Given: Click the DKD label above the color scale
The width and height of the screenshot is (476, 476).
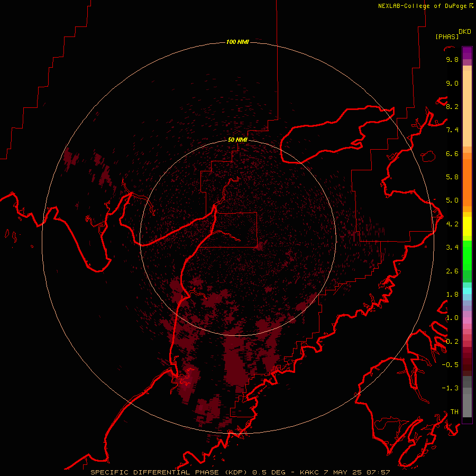Looking at the screenshot, I should point(465,32).
